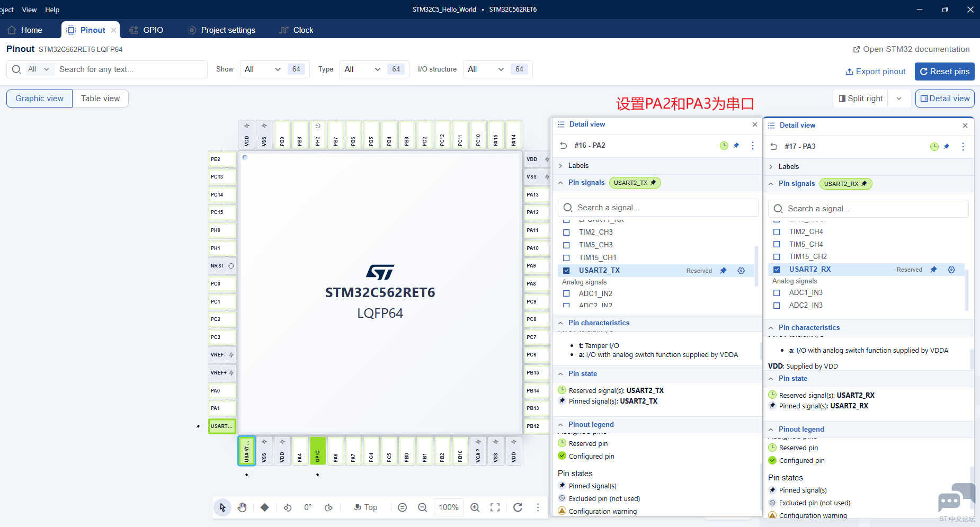Collapse the Pinout legend section for PA2
The width and height of the screenshot is (980, 527).
pos(560,424)
